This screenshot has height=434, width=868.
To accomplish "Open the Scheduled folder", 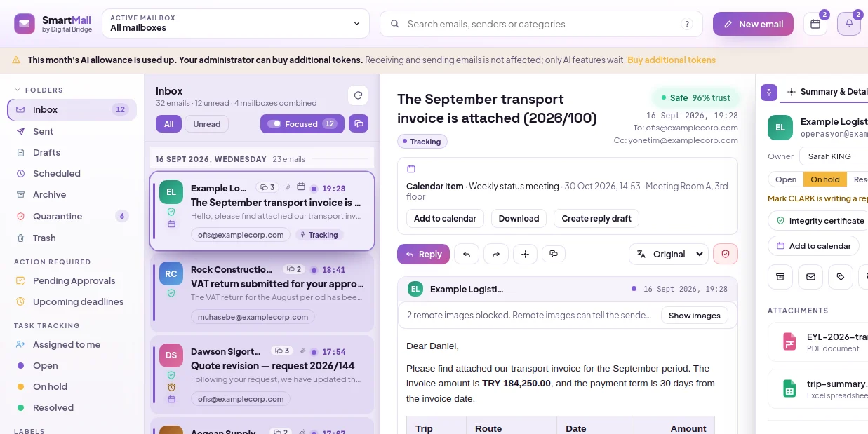I will 72,173.
